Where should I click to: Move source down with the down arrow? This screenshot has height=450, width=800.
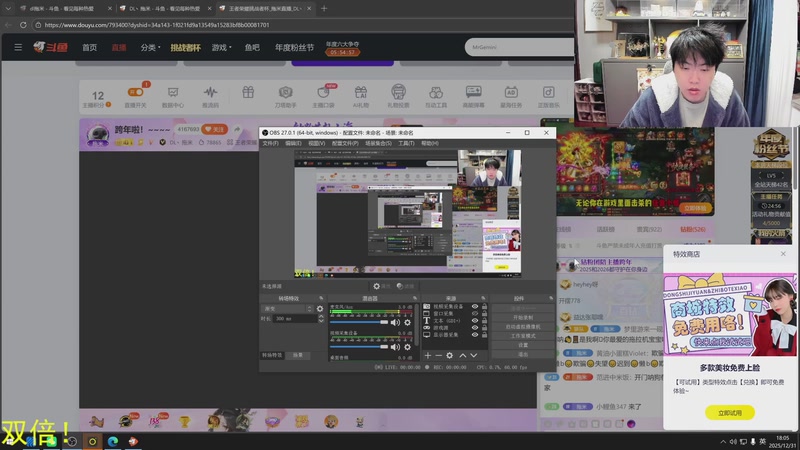point(474,355)
